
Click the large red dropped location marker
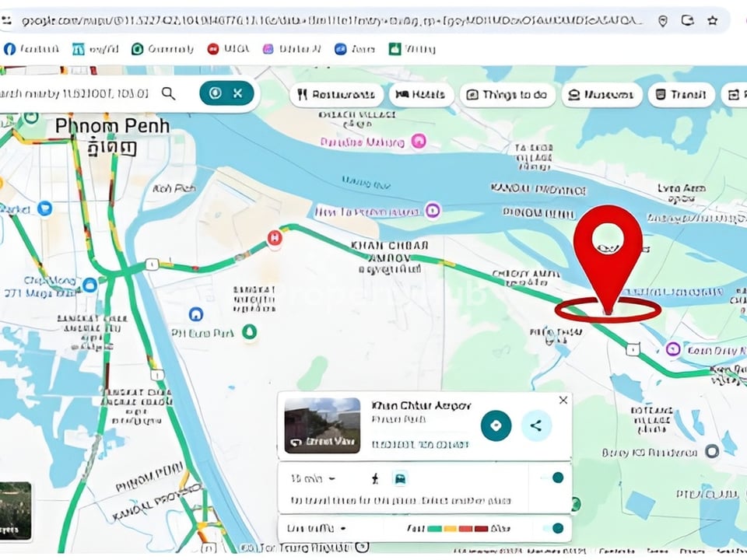608,260
